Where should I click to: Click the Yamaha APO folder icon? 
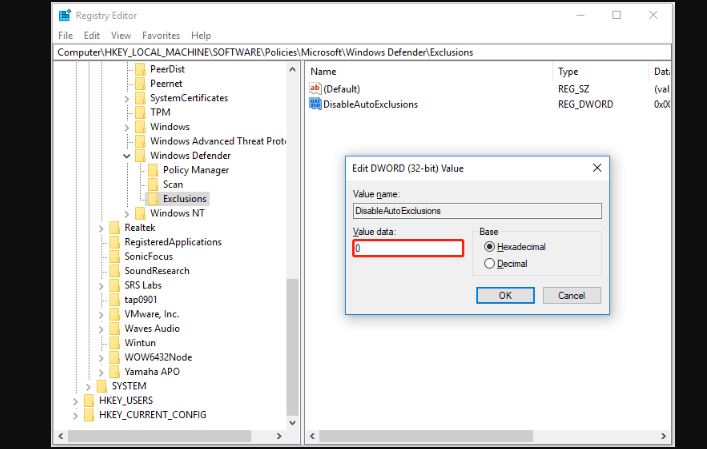click(x=115, y=372)
